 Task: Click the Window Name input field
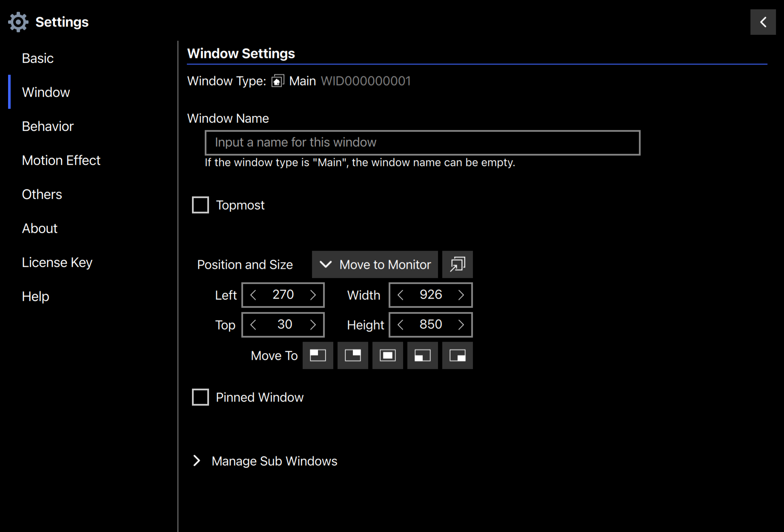click(422, 142)
